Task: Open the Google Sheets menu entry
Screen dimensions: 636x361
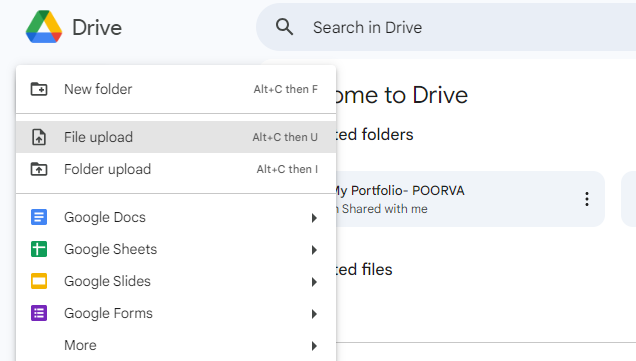Action: [176, 249]
